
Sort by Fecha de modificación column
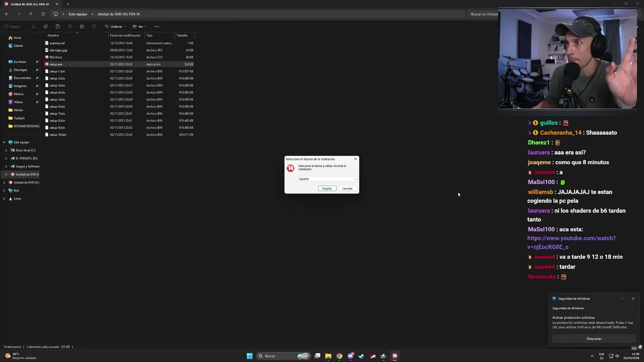coord(126,35)
